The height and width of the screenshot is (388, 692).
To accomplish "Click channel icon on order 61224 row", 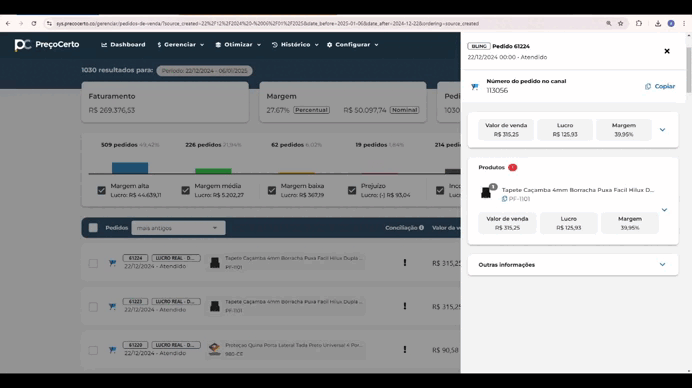I will [x=113, y=263].
